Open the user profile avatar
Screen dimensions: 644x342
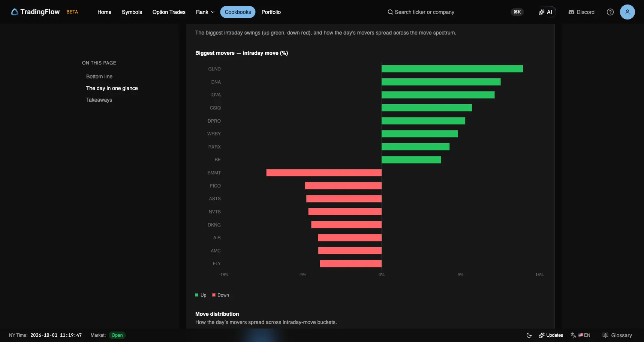(628, 12)
